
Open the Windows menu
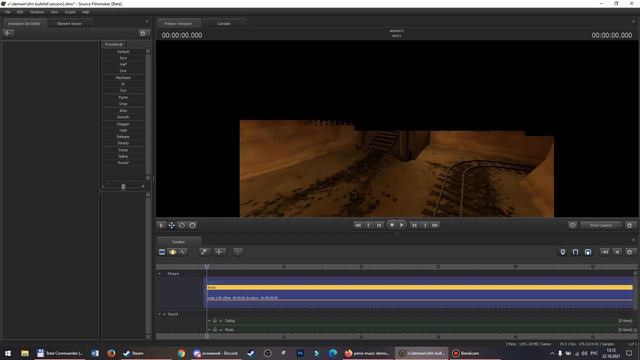pos(37,12)
